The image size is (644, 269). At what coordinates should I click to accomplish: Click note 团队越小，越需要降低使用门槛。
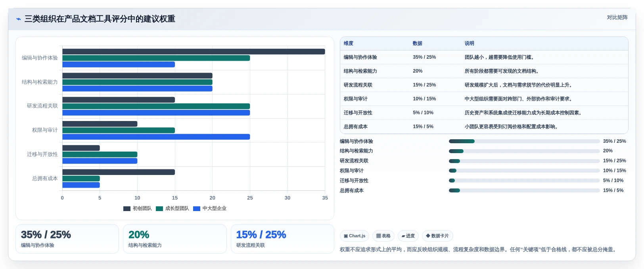[500, 57]
